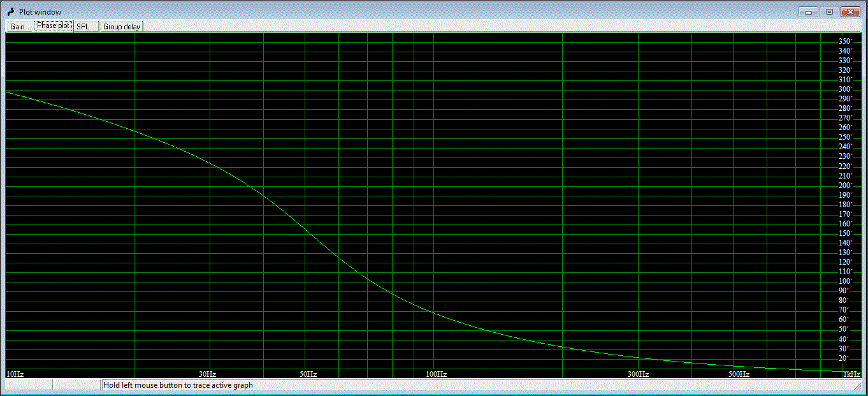Screen dimensions: 868x396
Task: Click the 350° phase axis label
Action: click(x=845, y=41)
